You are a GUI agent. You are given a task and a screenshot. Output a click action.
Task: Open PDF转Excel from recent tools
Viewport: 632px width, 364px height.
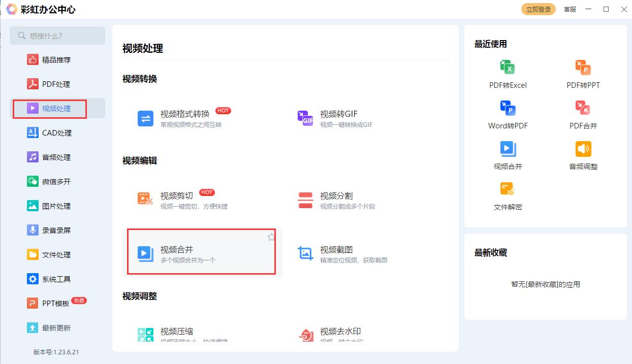(508, 74)
